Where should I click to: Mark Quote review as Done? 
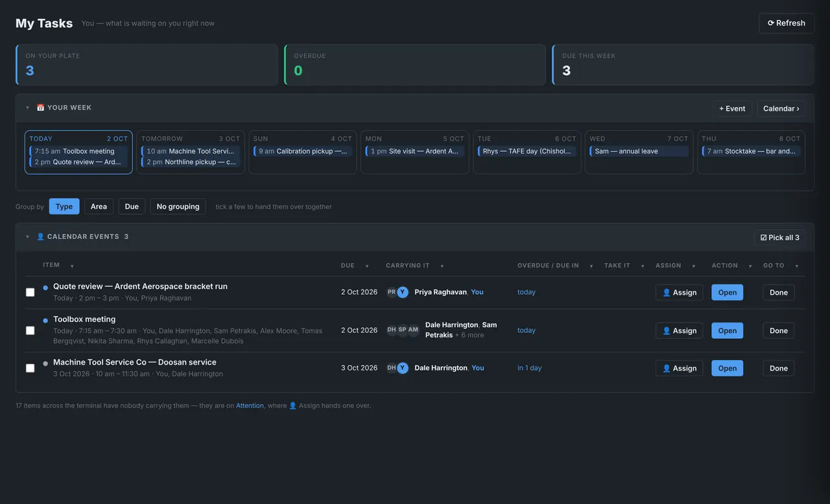click(x=779, y=292)
